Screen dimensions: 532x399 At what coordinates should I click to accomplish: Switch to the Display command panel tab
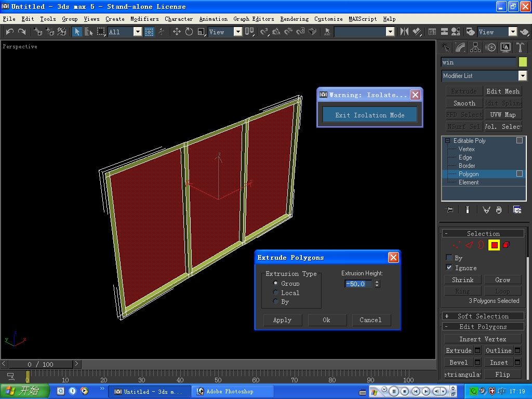pyautogui.click(x=506, y=47)
